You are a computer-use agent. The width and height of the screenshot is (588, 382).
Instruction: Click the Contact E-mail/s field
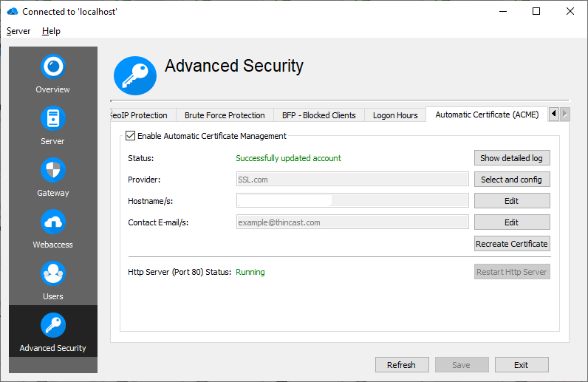pos(352,222)
